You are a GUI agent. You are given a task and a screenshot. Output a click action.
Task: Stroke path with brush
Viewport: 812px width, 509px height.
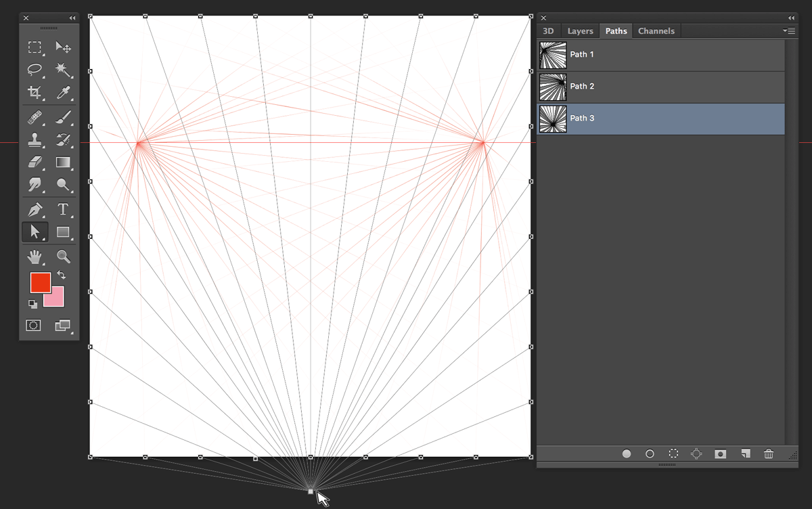pyautogui.click(x=650, y=454)
